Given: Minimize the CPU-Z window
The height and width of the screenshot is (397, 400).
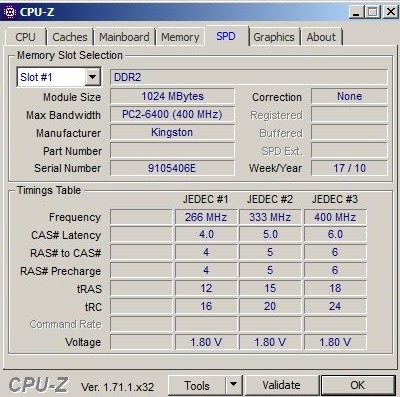Looking at the screenshot, I should (x=357, y=12).
